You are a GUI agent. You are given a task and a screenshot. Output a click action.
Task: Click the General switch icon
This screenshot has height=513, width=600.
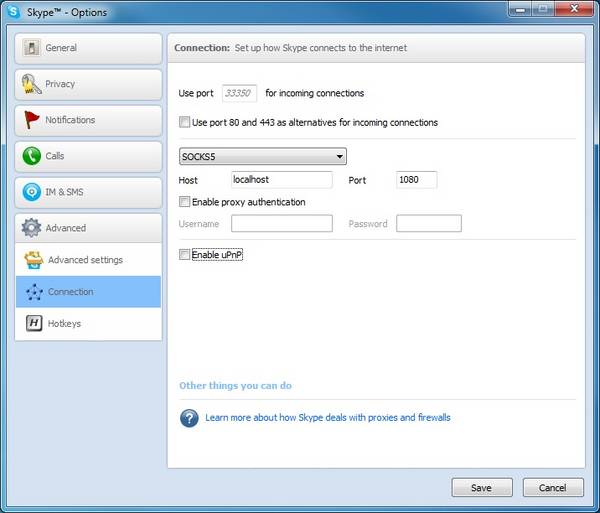[x=31, y=48]
